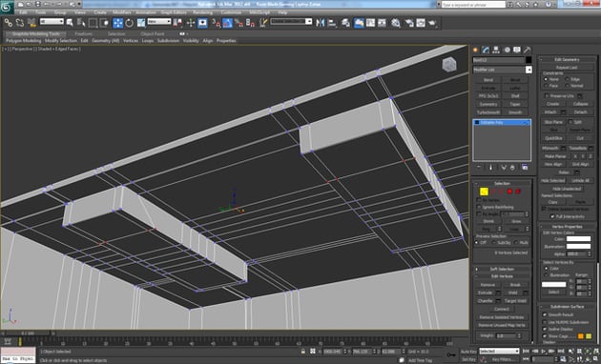Toggle the Smooth Result checkbox
Image resolution: width=601 pixels, height=364 pixels.
(545, 314)
